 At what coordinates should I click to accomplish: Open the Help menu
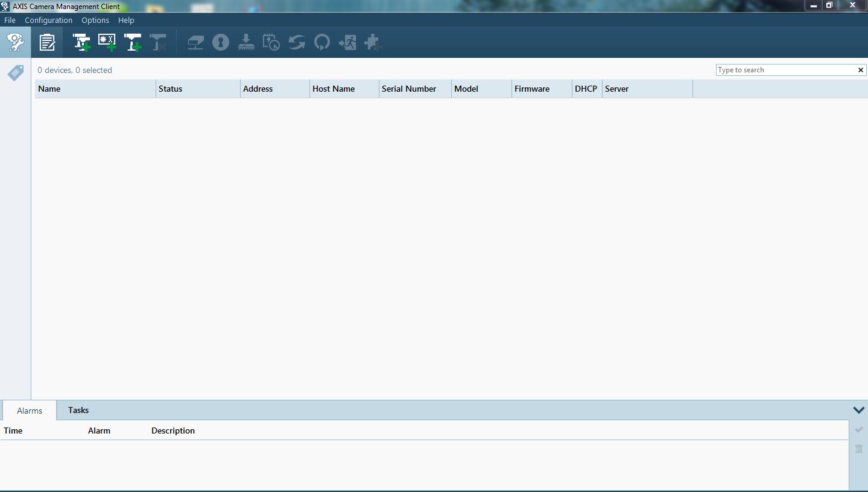126,20
